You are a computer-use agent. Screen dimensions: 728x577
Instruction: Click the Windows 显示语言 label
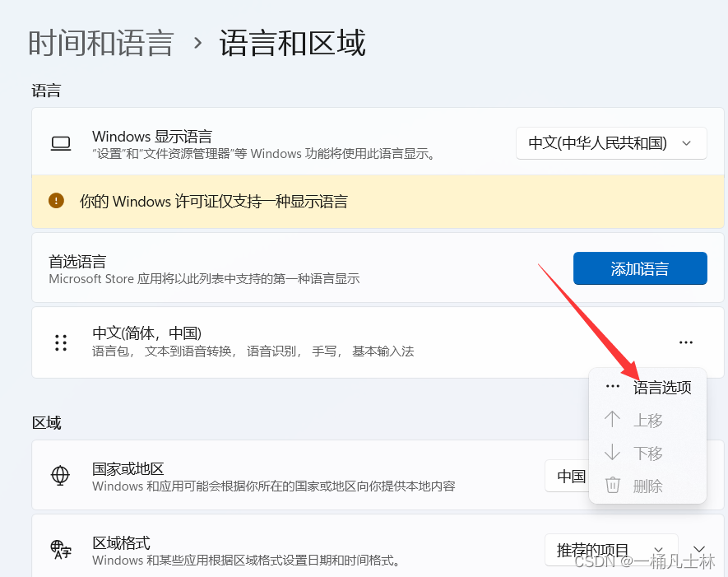tap(152, 136)
